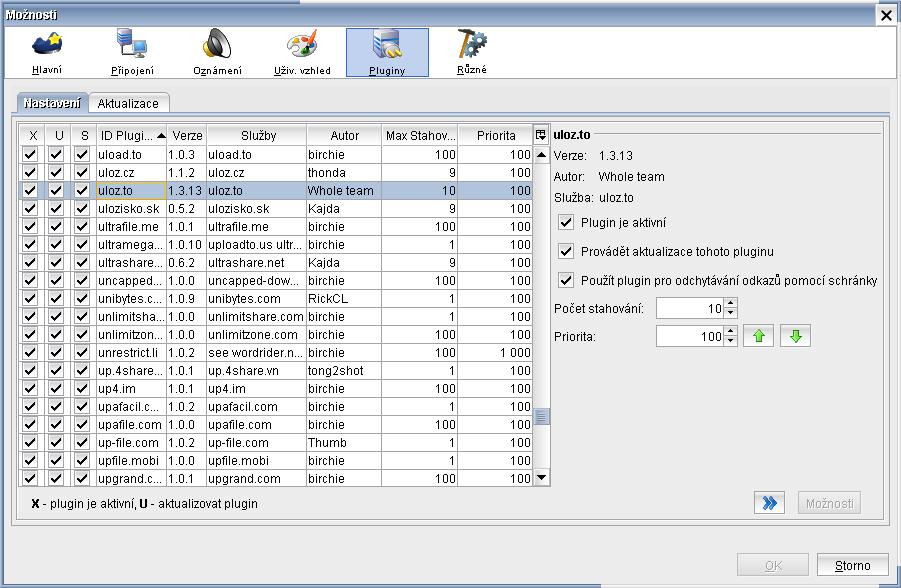Viewport: 901px width, 588px height.
Task: Click author tong2shot cell
Action: point(344,371)
